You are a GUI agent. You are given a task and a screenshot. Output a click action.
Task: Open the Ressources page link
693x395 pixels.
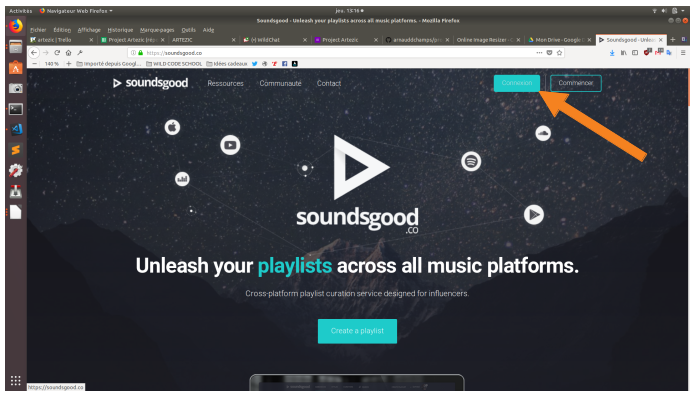tap(225, 83)
